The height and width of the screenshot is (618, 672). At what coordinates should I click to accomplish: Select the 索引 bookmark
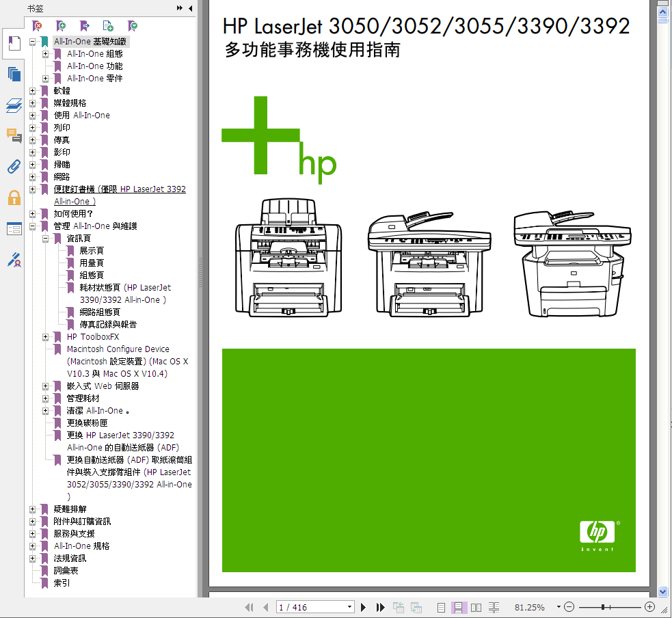click(62, 583)
